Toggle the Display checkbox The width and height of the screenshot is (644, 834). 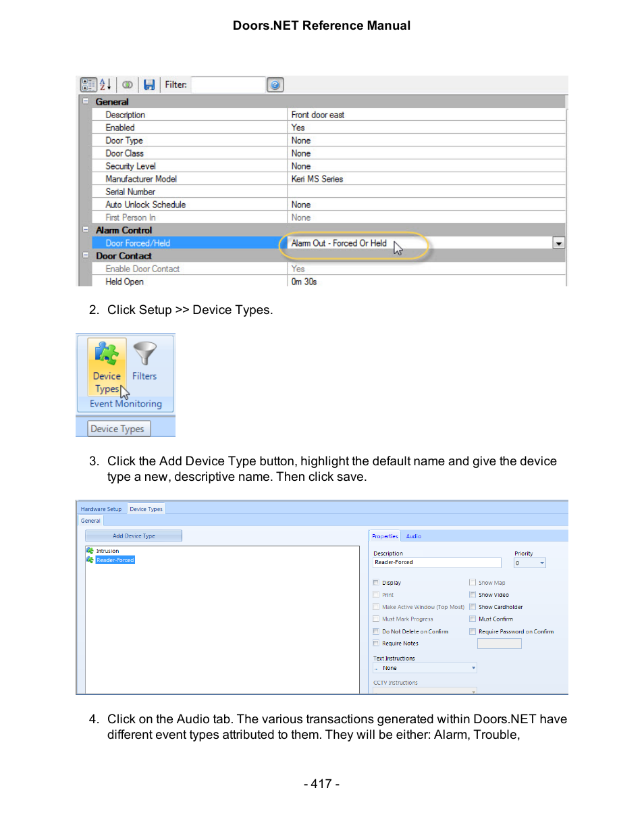376,583
